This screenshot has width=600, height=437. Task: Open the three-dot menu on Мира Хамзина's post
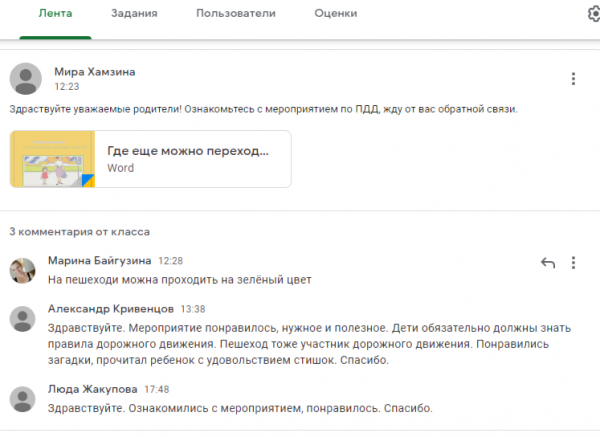pos(572,79)
